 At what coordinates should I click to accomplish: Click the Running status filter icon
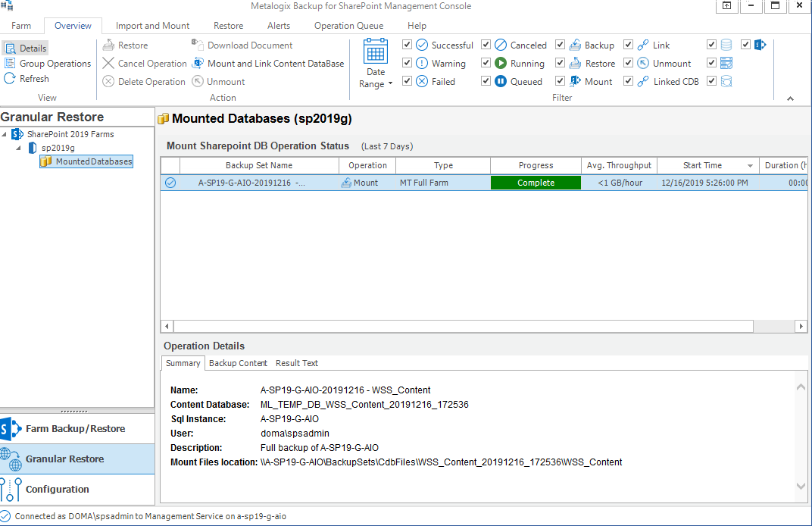pos(501,63)
